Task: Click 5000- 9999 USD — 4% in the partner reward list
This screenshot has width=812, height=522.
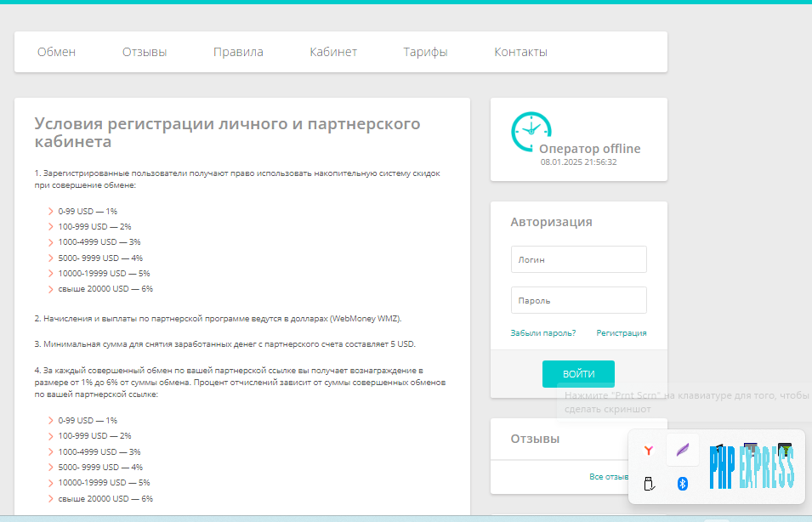Action: (x=100, y=467)
